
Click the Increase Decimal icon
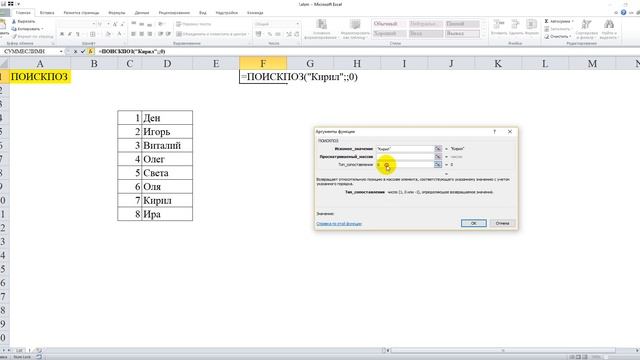[x=289, y=34]
